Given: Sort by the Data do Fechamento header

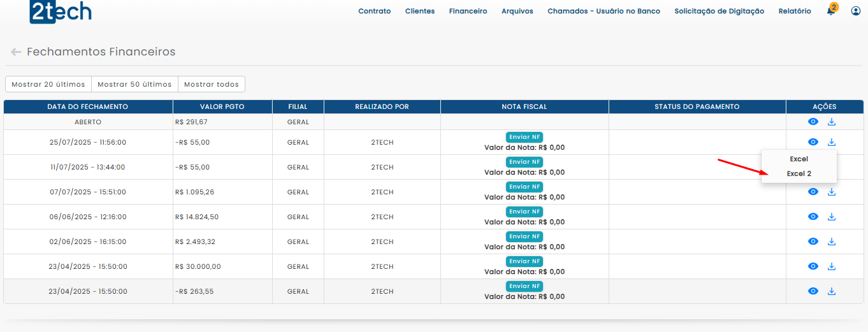Looking at the screenshot, I should (88, 106).
